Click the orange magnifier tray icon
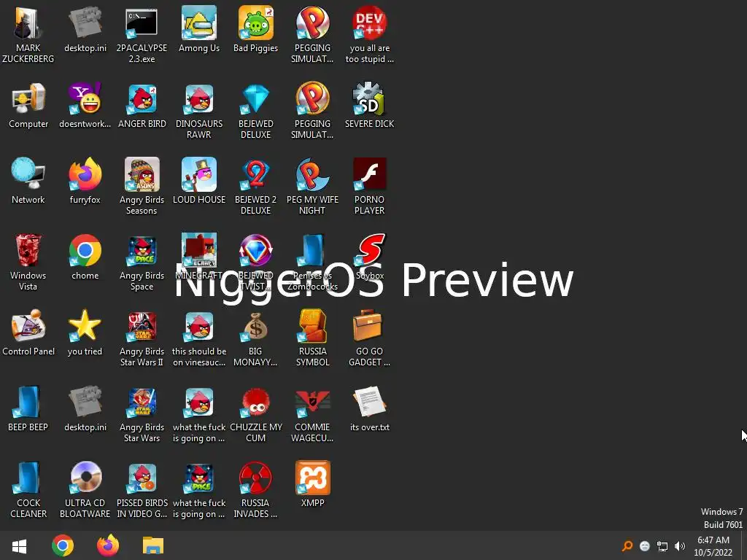 pos(627,545)
